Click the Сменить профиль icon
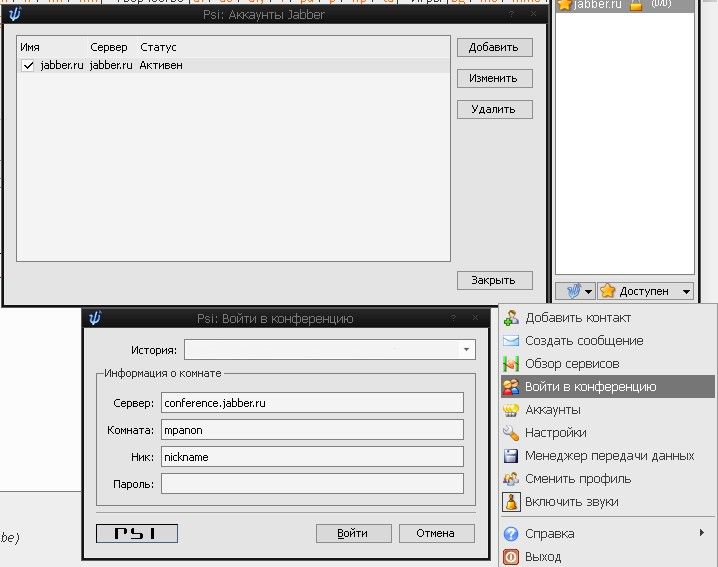This screenshot has width=718, height=567. [511, 479]
